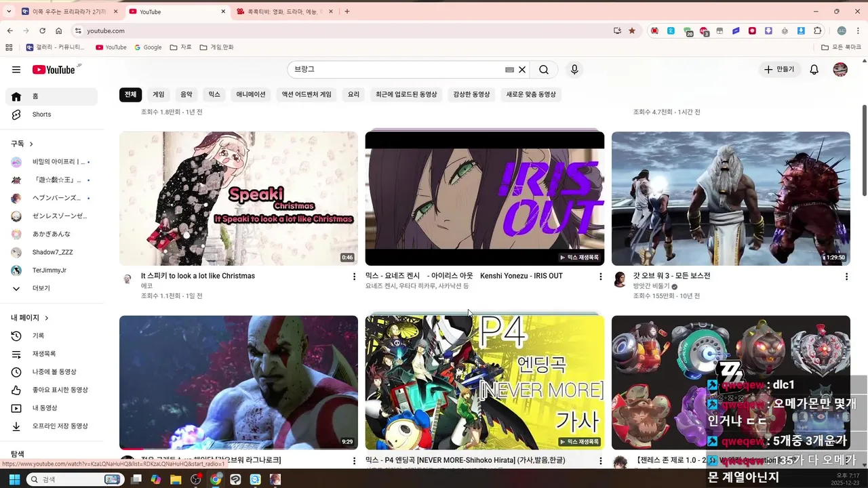Open File Explorer from taskbar
The height and width of the screenshot is (488, 868).
click(x=176, y=479)
